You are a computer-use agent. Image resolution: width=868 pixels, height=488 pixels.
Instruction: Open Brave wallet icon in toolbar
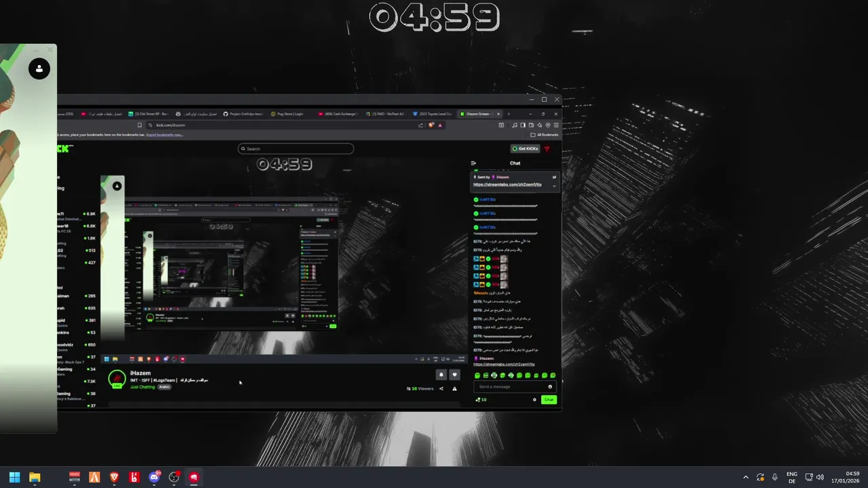click(531, 125)
